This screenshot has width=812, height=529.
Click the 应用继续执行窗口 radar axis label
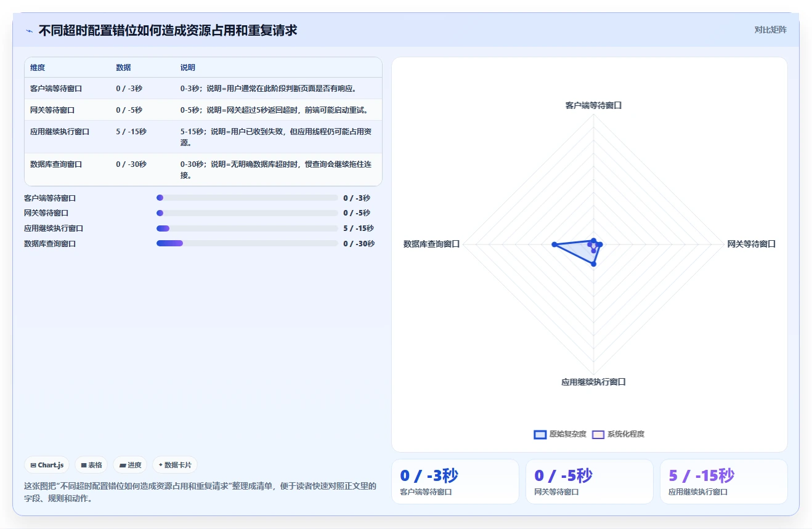point(593,382)
